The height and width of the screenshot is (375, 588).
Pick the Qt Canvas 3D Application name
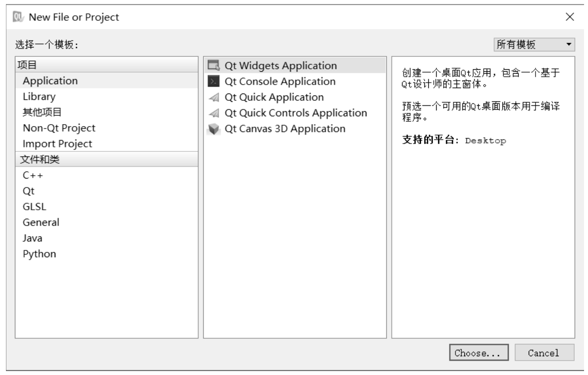285,129
